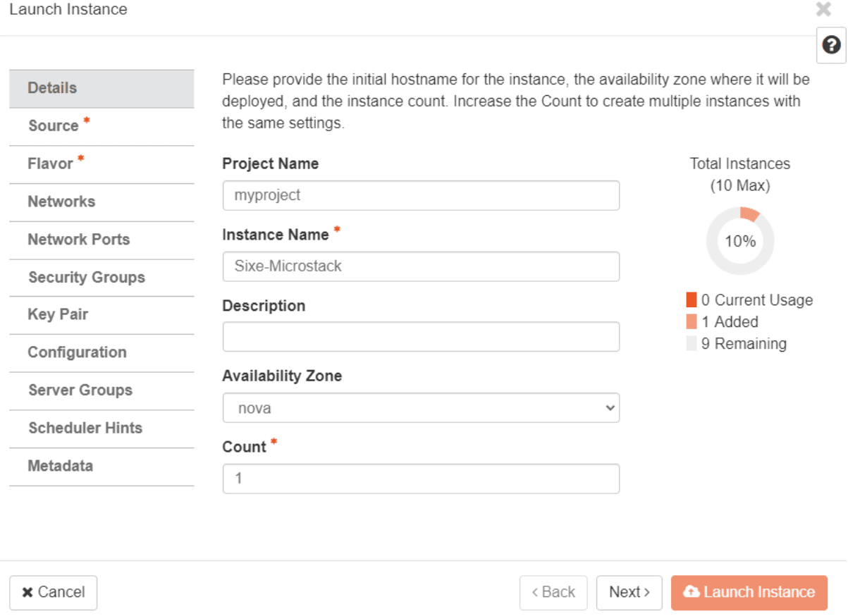Click the Count number field
The height and width of the screenshot is (616, 848).
pos(421,479)
